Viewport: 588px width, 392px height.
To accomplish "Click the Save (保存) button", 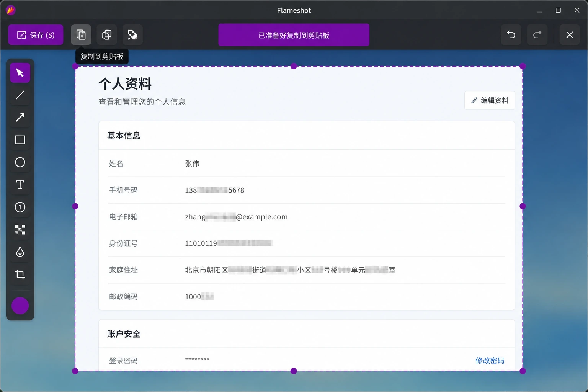I will (36, 35).
